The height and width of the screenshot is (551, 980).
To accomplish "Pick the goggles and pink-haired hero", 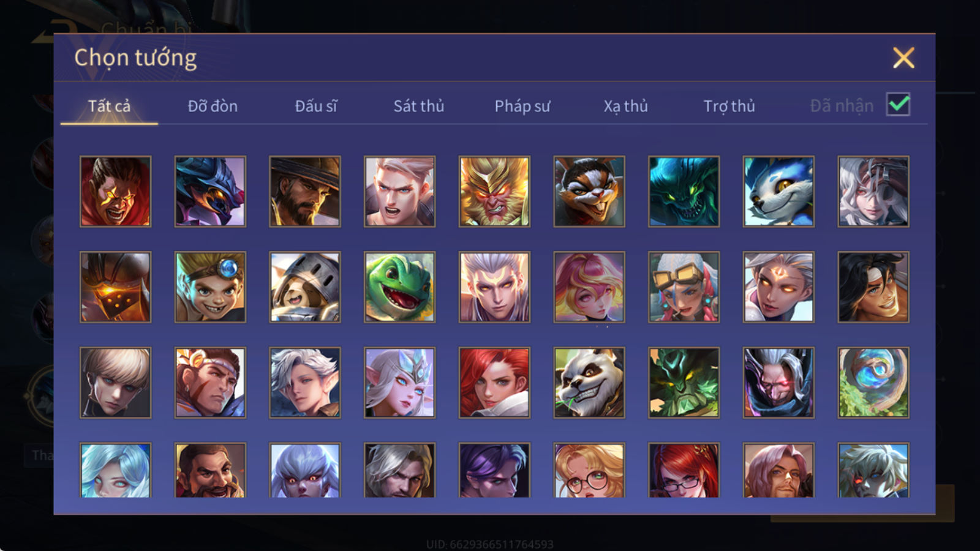I will click(684, 287).
